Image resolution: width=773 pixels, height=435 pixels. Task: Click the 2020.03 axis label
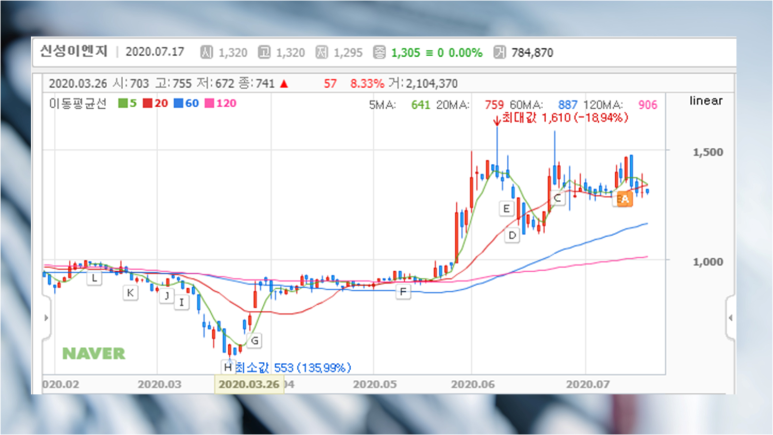pyautogui.click(x=159, y=384)
